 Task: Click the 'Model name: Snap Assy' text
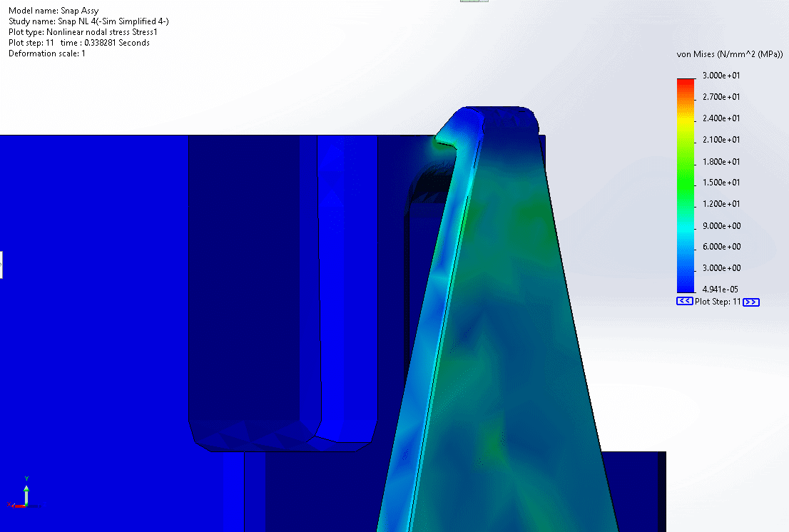54,11
